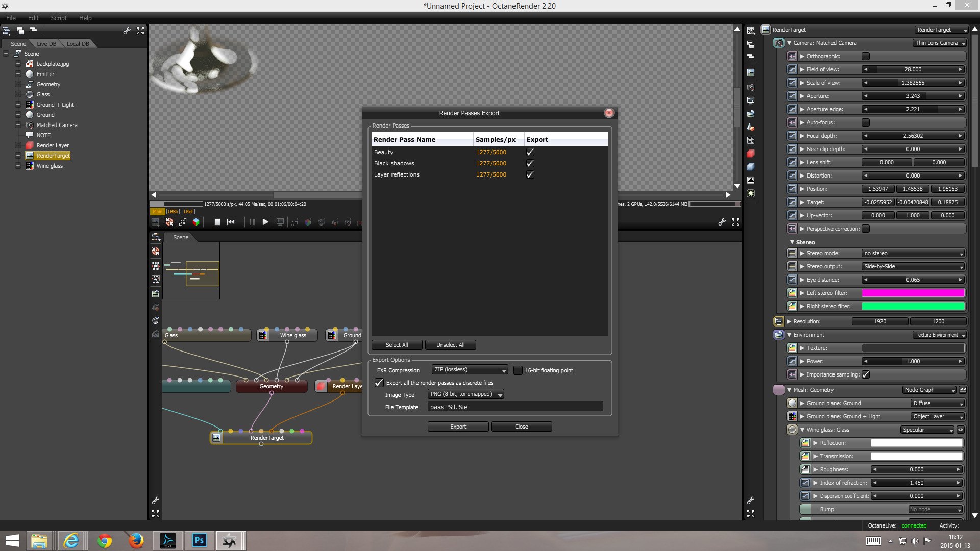Click the wrench settings icon in outliner

(x=127, y=31)
